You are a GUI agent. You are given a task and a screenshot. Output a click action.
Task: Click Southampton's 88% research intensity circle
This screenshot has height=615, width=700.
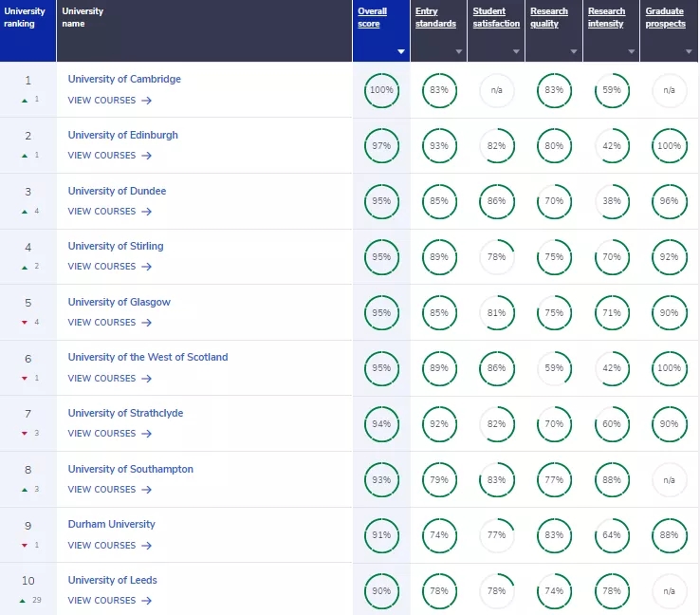tap(611, 480)
